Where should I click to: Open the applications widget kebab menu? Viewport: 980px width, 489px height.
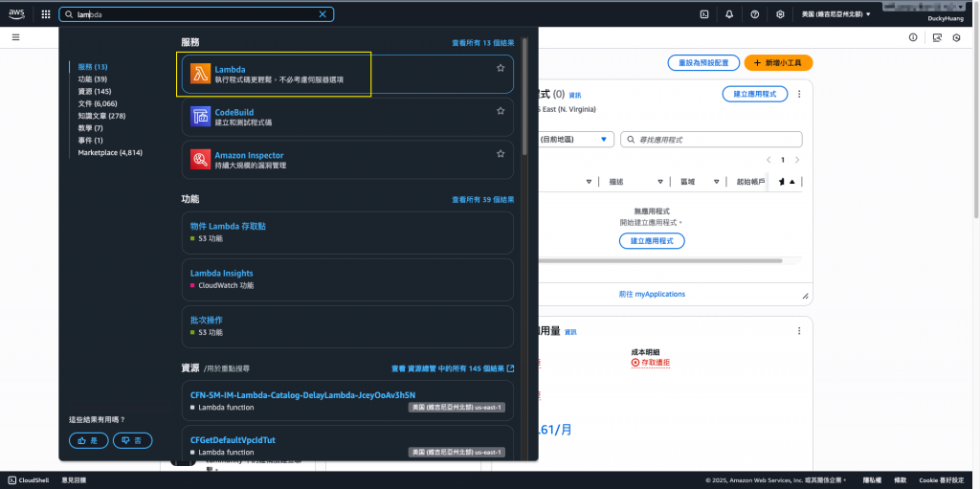[799, 94]
